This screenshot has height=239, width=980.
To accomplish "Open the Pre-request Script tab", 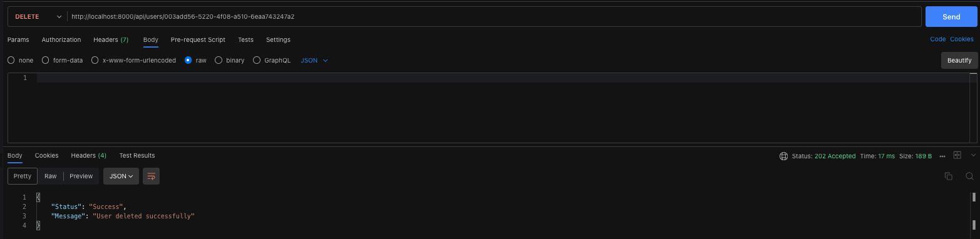I will 198,39.
